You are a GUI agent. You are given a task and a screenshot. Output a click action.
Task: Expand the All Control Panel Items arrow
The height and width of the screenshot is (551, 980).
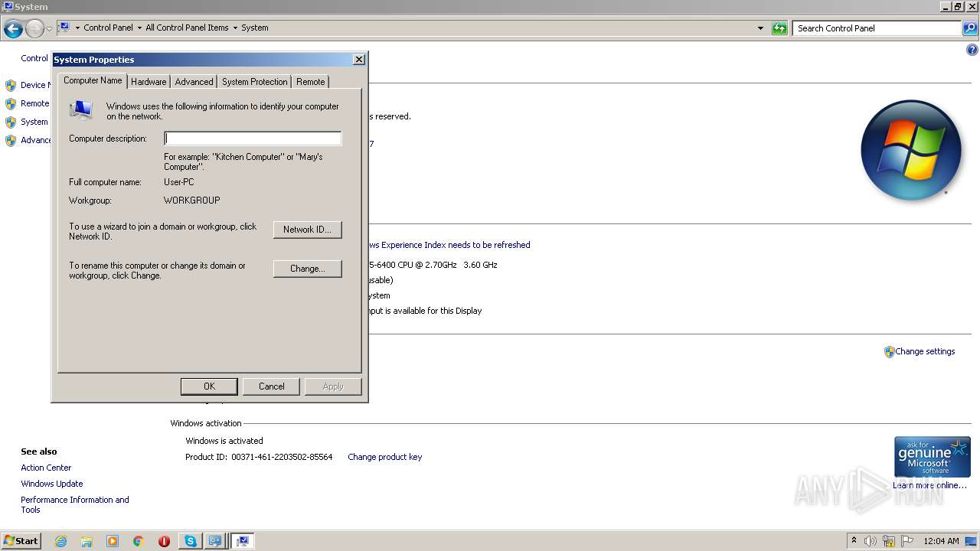coord(235,28)
